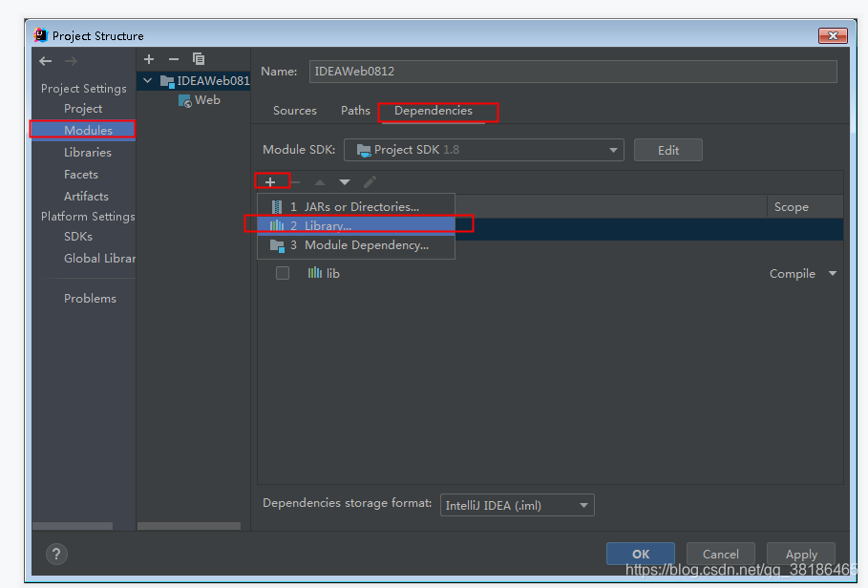Click the lib library icon

315,273
